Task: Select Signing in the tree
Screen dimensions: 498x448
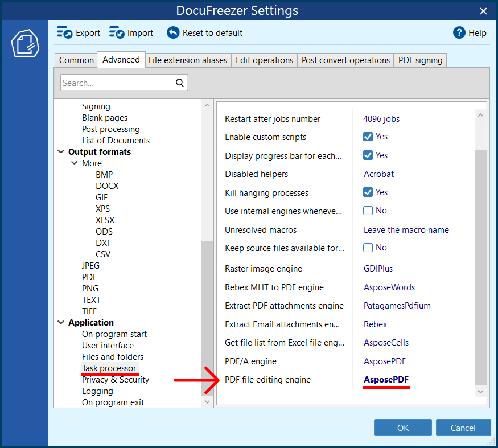Action: tap(96, 106)
